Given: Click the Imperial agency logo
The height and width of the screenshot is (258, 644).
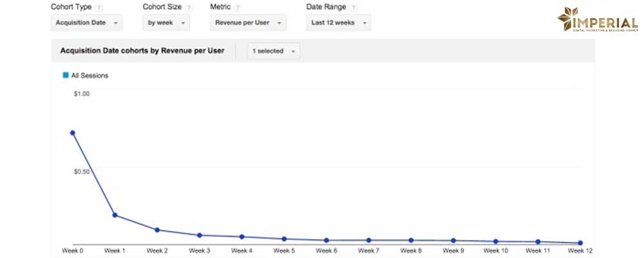Looking at the screenshot, I should click(598, 21).
